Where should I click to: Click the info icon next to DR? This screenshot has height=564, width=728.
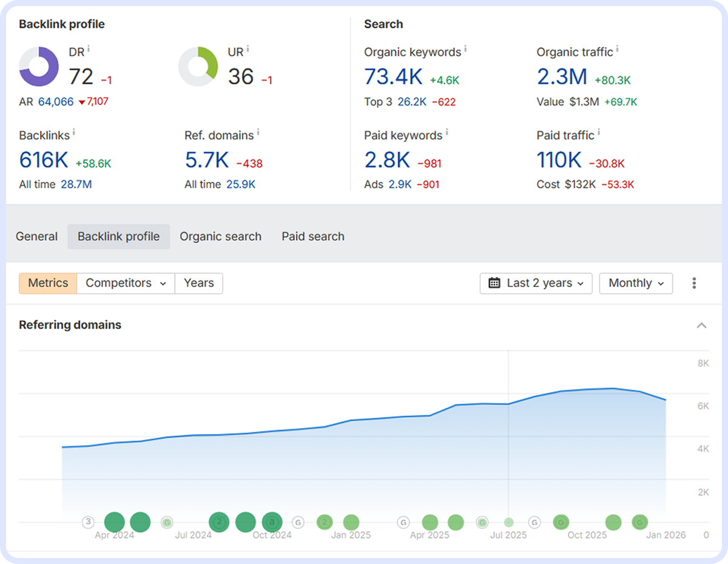[89, 49]
